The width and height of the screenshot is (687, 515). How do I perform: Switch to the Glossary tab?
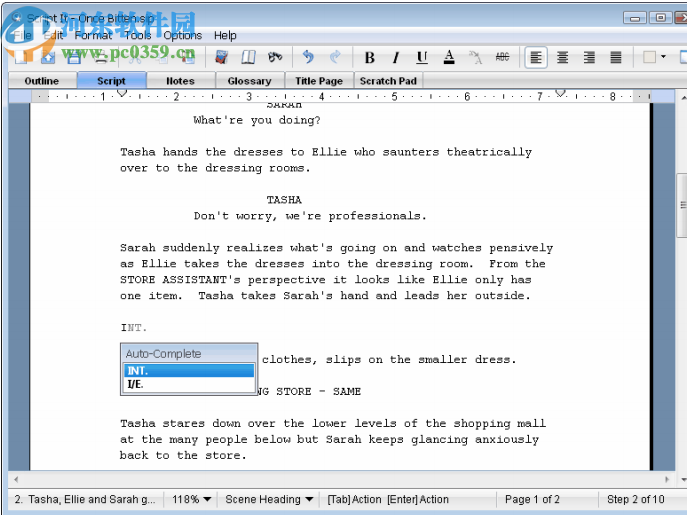click(249, 81)
